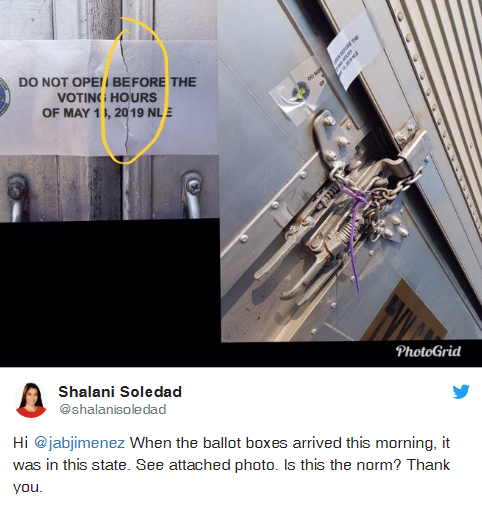Click the partial round seal logo beside the notice
Viewport: 482px width, 506px height.
(x=5, y=97)
